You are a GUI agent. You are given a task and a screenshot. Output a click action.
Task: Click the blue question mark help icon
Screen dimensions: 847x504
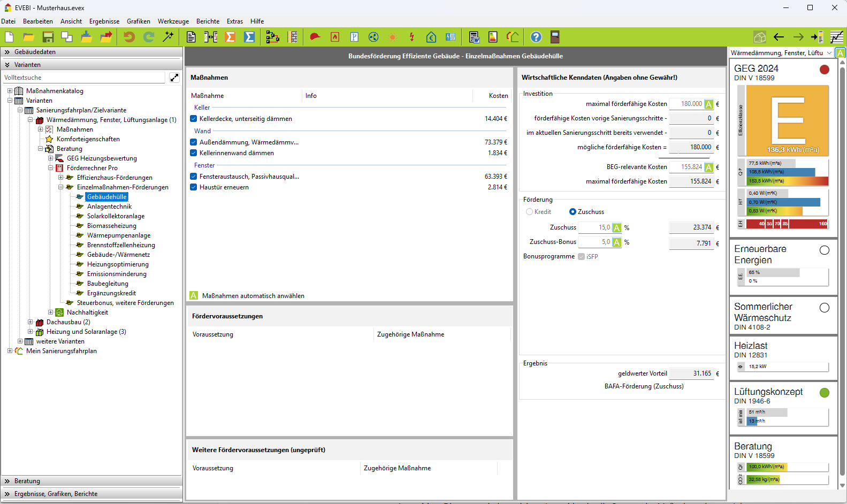[536, 37]
